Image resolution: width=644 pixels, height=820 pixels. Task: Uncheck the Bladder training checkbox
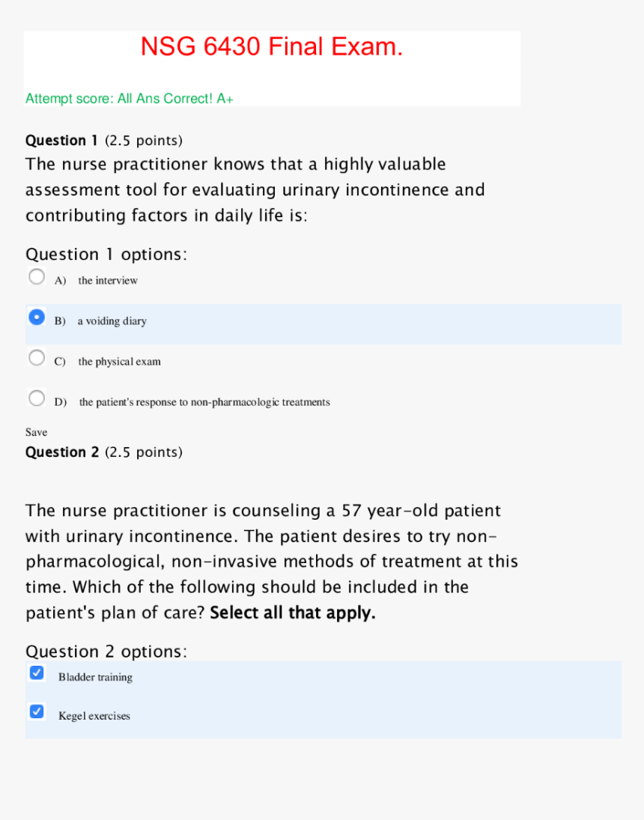click(37, 673)
